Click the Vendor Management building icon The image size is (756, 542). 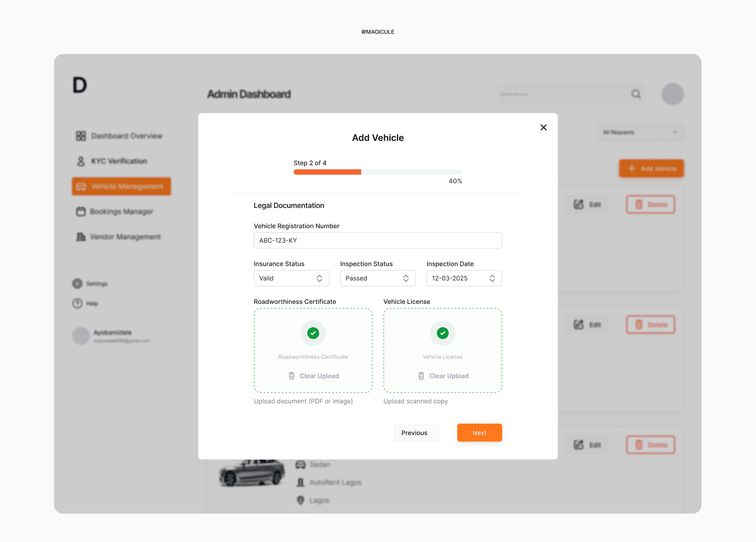click(81, 237)
